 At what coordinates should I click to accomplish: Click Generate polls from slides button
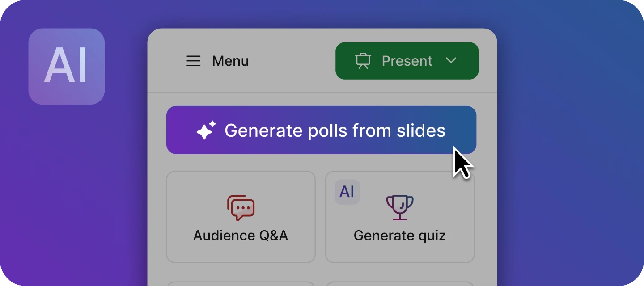point(321,130)
